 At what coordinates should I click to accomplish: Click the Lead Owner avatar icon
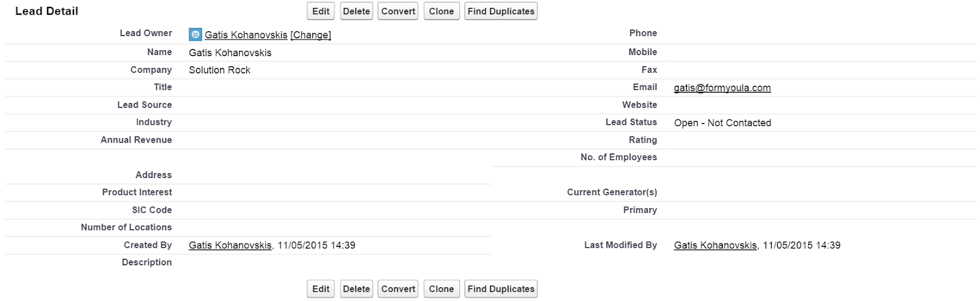(195, 35)
